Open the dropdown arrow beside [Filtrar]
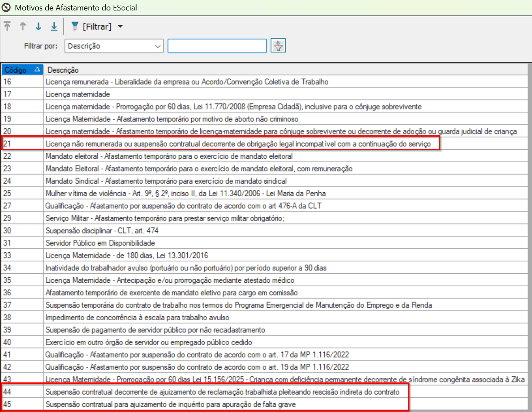This screenshot has height=412, width=532. (x=120, y=27)
